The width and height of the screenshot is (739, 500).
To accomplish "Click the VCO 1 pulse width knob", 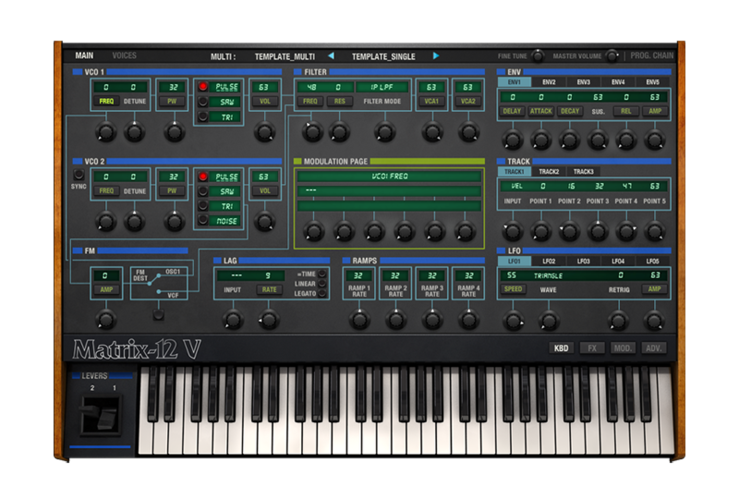I will tap(174, 132).
